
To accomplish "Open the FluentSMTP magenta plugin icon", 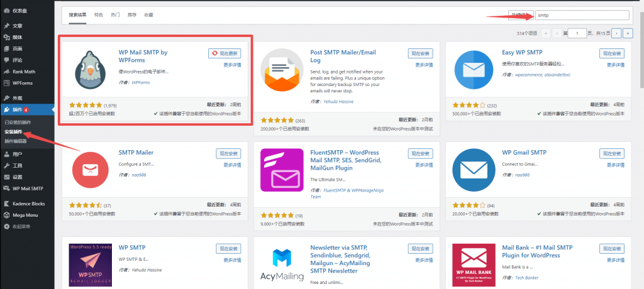I will pyautogui.click(x=282, y=170).
